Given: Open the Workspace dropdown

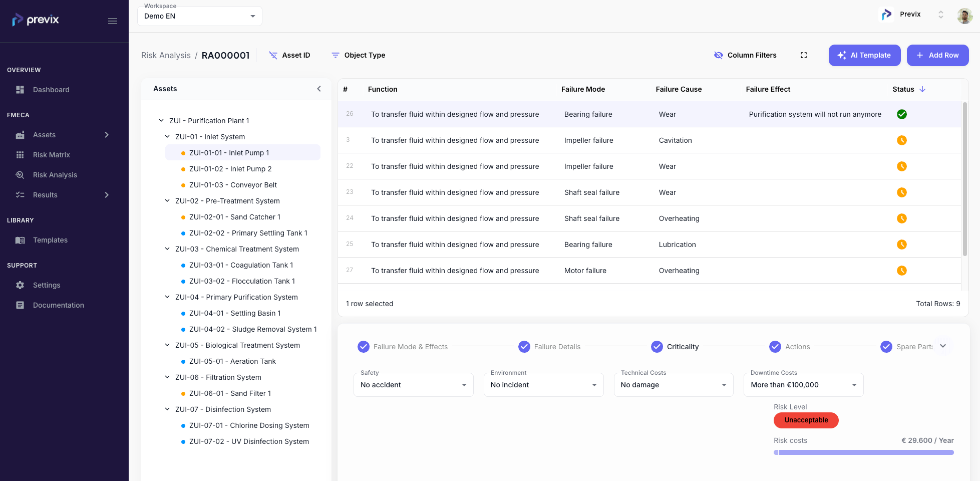Looking at the screenshot, I should (x=199, y=16).
